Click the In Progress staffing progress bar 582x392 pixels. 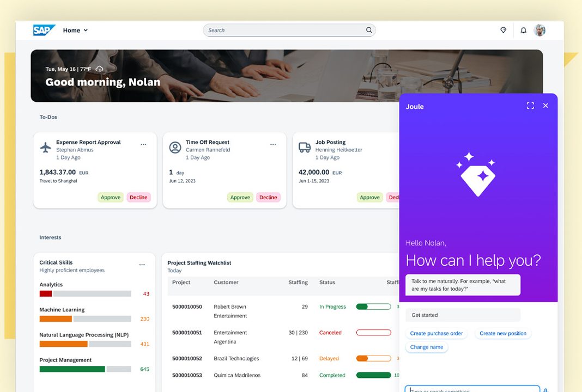[x=373, y=307]
